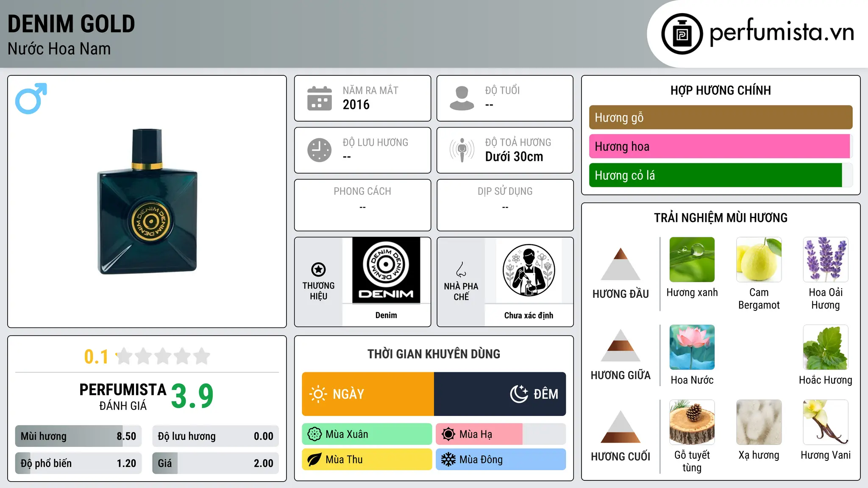868x488 pixels.
Task: Click the moon icon in Đêm bar
Action: (x=519, y=394)
